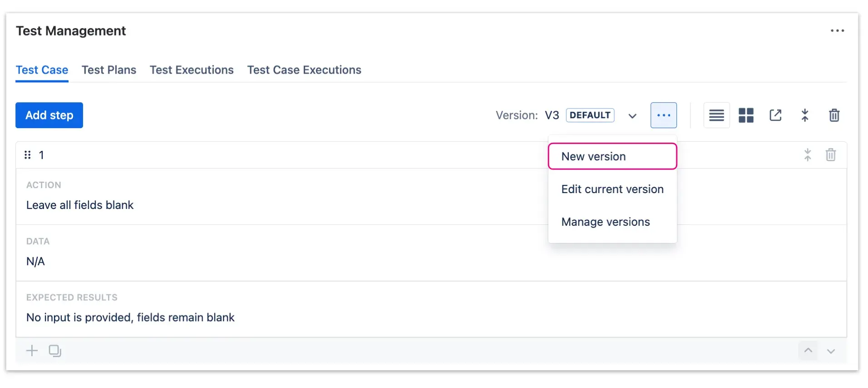Add a new step with the plus icon
This screenshot has height=388, width=868.
click(x=31, y=350)
